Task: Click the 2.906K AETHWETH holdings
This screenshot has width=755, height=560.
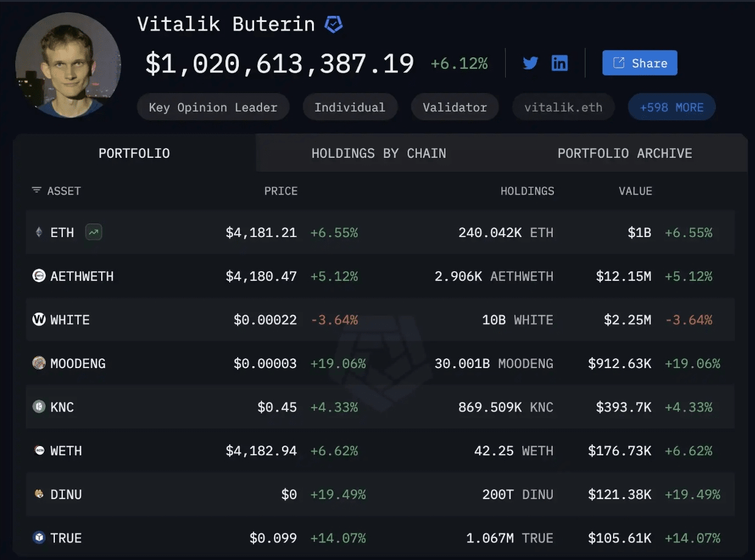Action: 494,276
